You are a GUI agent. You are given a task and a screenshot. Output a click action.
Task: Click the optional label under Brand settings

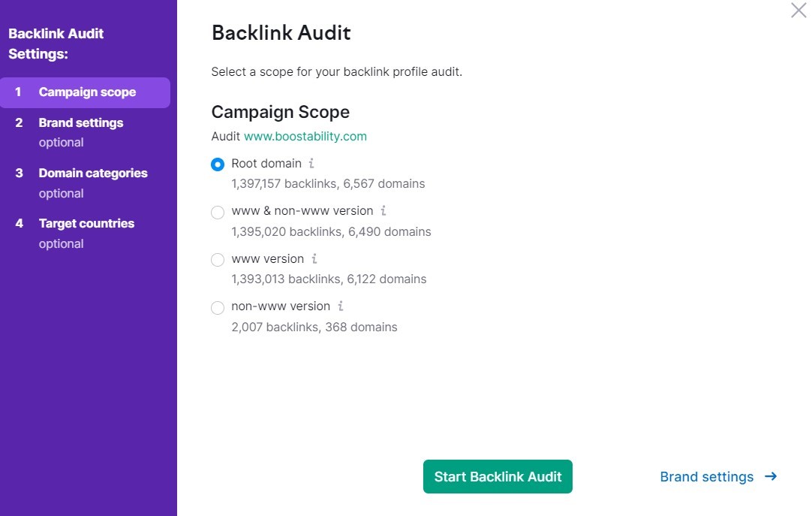click(x=61, y=142)
